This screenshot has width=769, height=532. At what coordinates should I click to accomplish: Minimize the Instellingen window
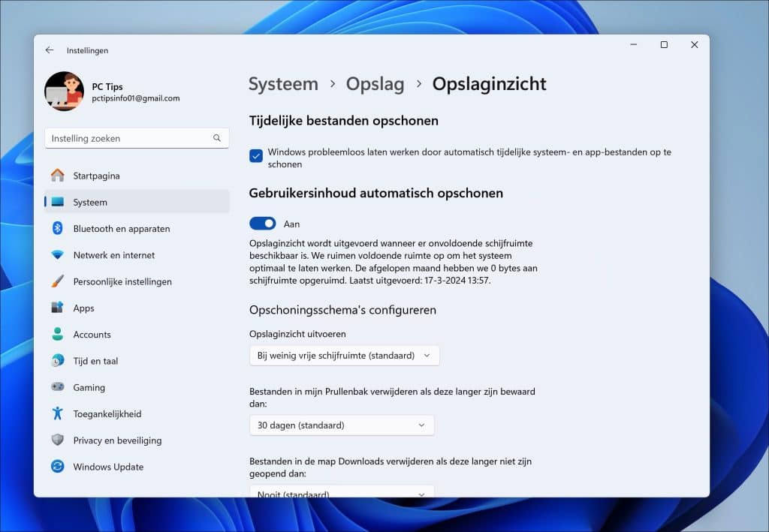(634, 44)
